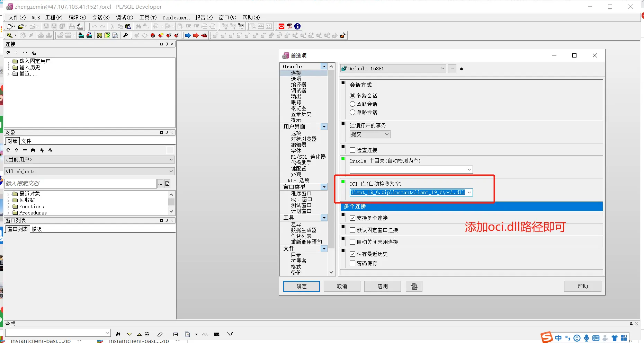Refresh the 连接 panel list
Viewport: 644px width, 343px height.
pyautogui.click(x=8, y=53)
